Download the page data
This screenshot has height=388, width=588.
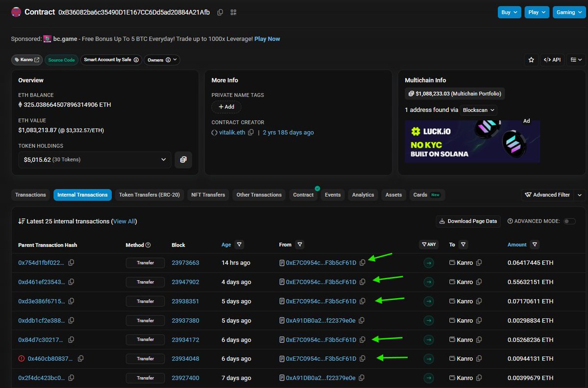pyautogui.click(x=468, y=221)
